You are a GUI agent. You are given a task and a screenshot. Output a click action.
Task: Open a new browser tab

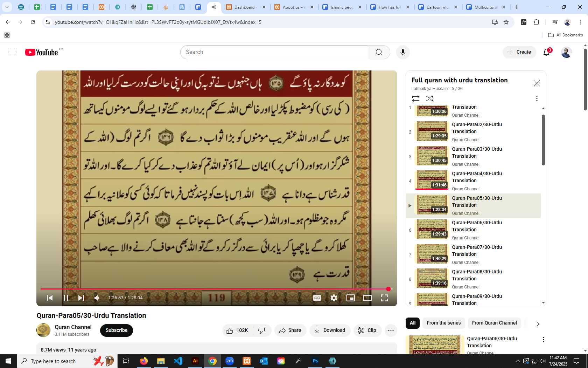pos(516,7)
